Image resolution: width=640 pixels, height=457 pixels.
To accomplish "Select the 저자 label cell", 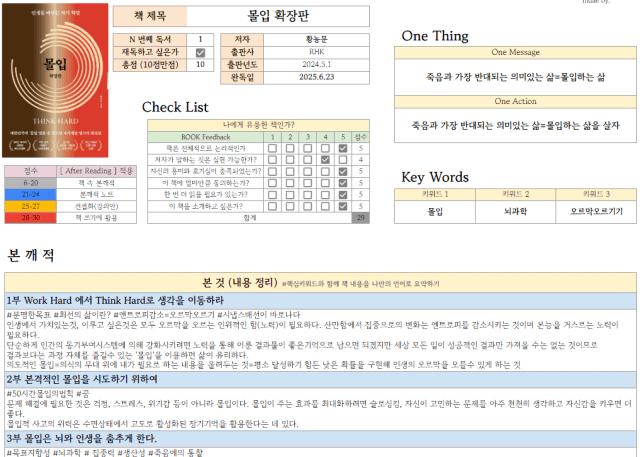I will 242,40.
